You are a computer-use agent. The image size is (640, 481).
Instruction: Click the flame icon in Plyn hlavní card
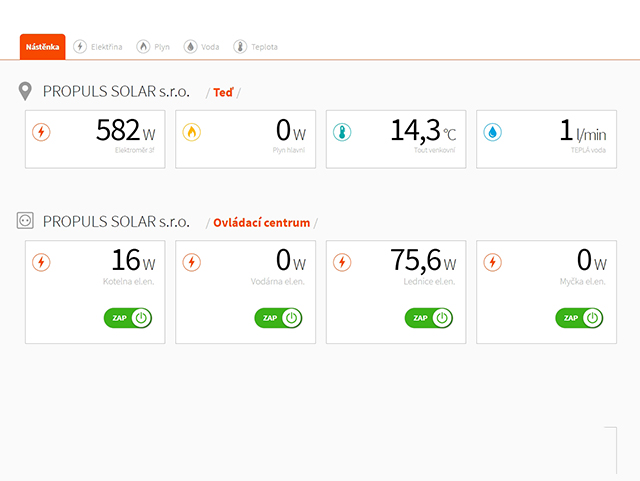pyautogui.click(x=191, y=132)
